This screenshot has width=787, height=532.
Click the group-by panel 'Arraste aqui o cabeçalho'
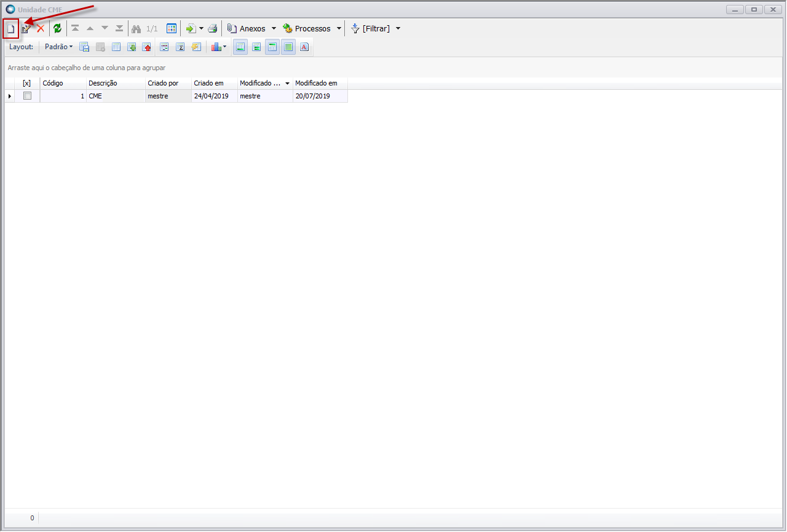[87, 68]
